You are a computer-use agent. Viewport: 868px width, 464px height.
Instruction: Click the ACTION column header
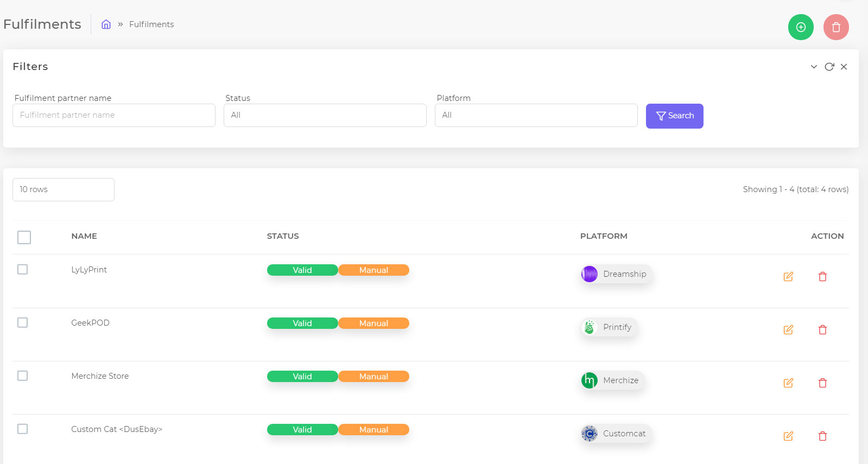point(827,236)
